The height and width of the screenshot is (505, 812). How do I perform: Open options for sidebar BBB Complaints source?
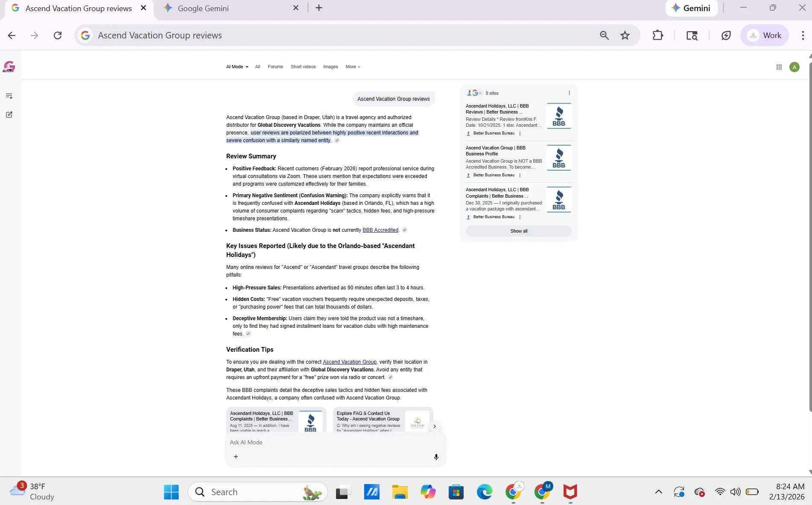coord(520,217)
